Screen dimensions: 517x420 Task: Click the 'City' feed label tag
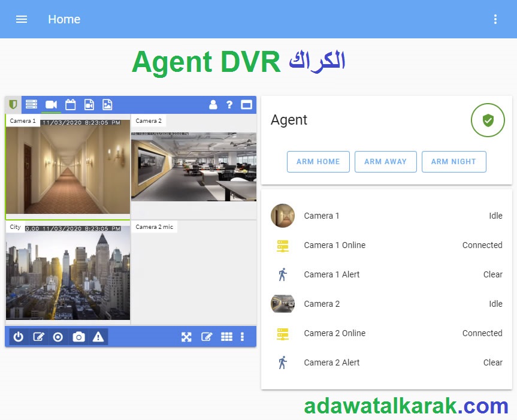(15, 227)
